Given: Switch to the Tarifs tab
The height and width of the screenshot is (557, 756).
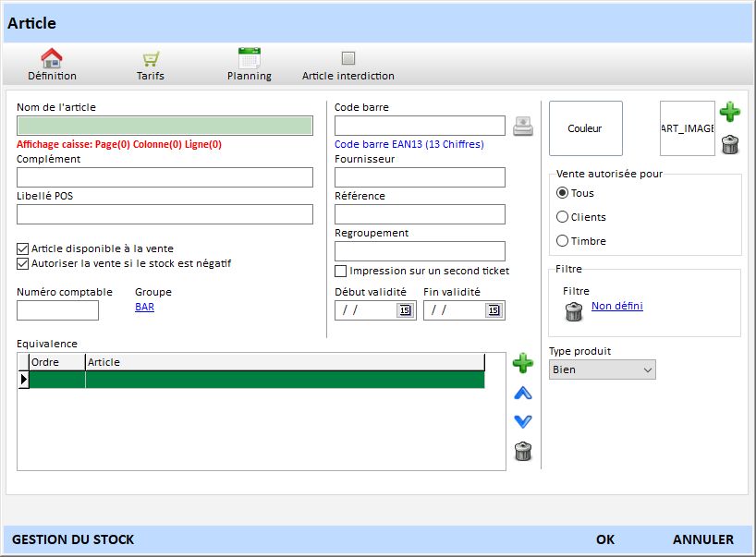Looking at the screenshot, I should (x=150, y=65).
